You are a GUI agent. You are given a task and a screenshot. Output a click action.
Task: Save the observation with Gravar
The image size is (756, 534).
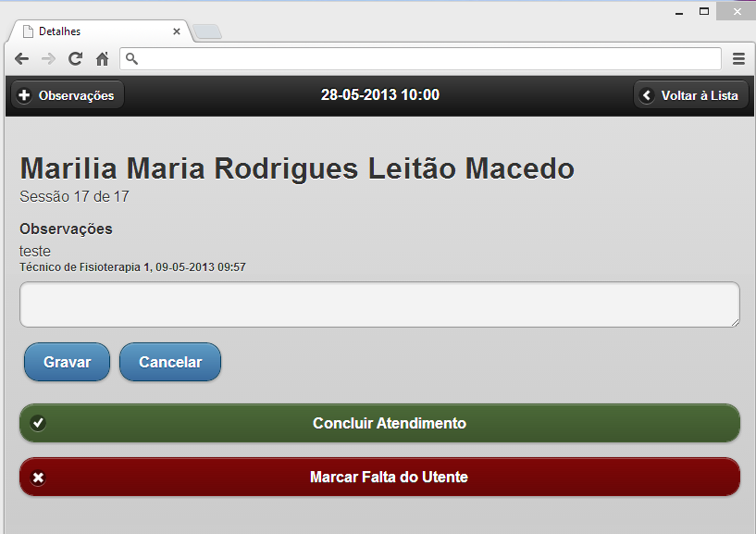click(x=67, y=362)
